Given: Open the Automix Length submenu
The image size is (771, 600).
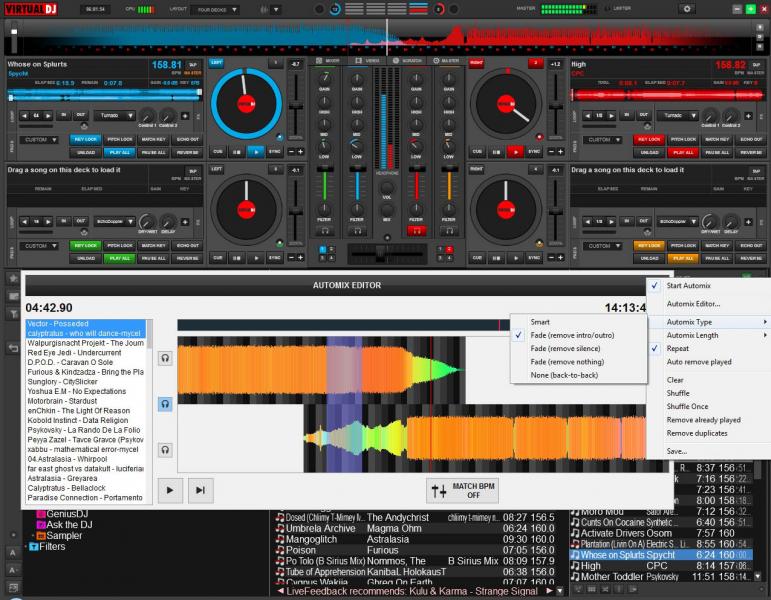Looking at the screenshot, I should click(x=708, y=335).
